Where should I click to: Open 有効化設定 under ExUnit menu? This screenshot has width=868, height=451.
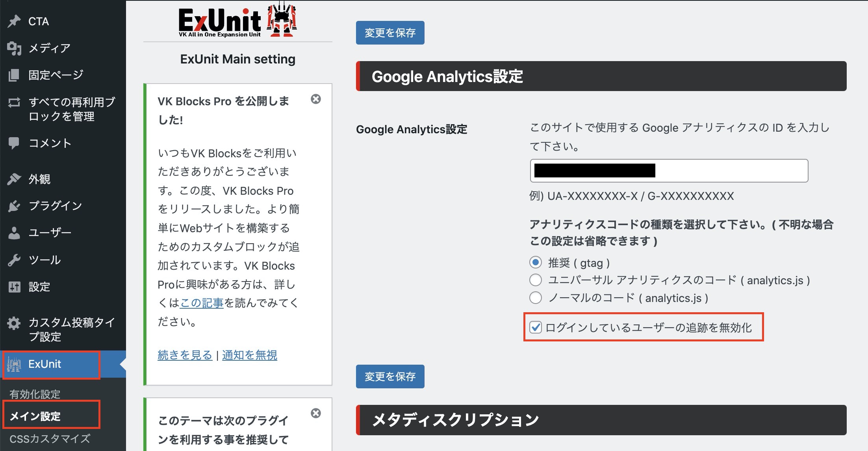pos(34,393)
